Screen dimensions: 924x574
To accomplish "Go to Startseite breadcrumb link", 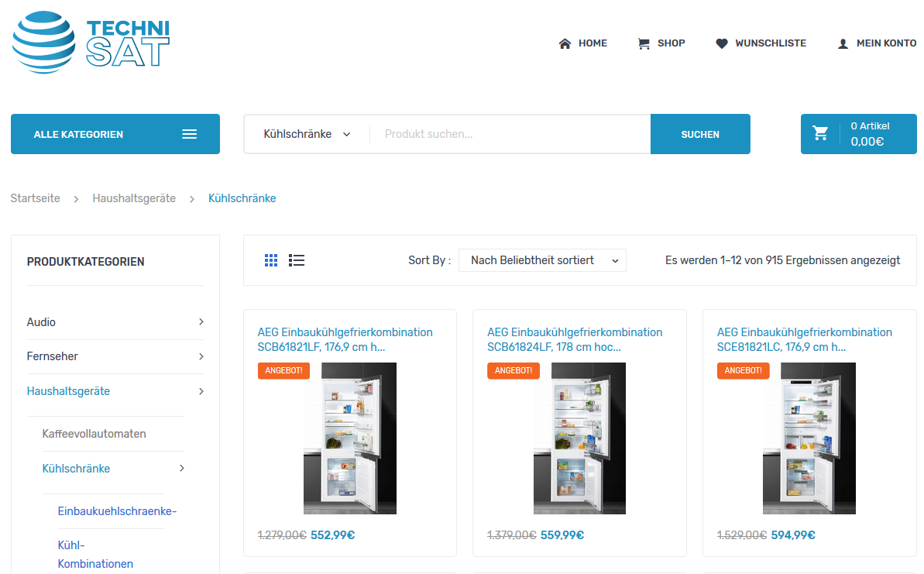I will coord(36,198).
